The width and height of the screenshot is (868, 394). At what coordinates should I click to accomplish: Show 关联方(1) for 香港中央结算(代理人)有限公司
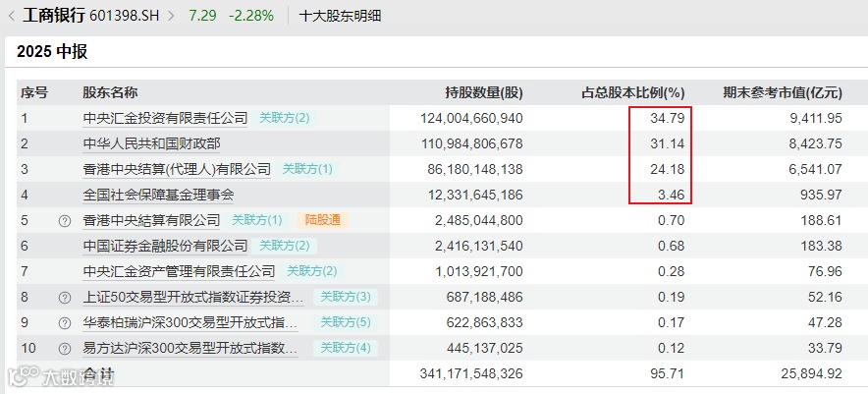pyautogui.click(x=307, y=169)
